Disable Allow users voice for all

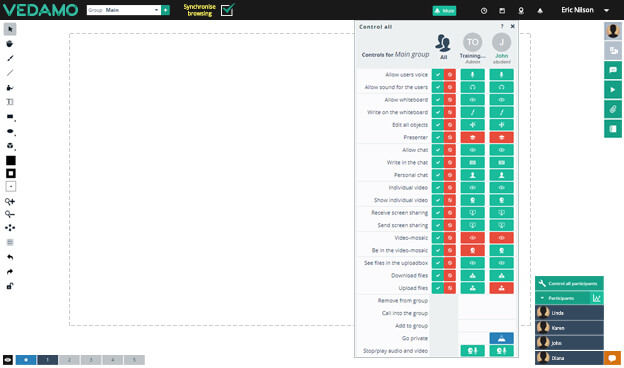tap(450, 74)
